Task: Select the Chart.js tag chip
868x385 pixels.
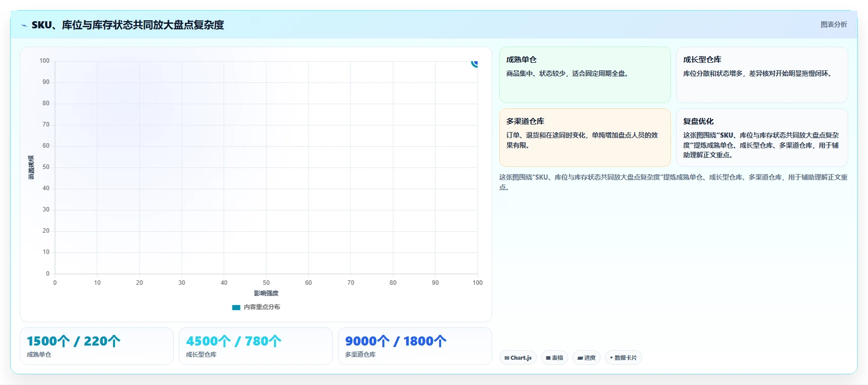Action: pyautogui.click(x=518, y=358)
